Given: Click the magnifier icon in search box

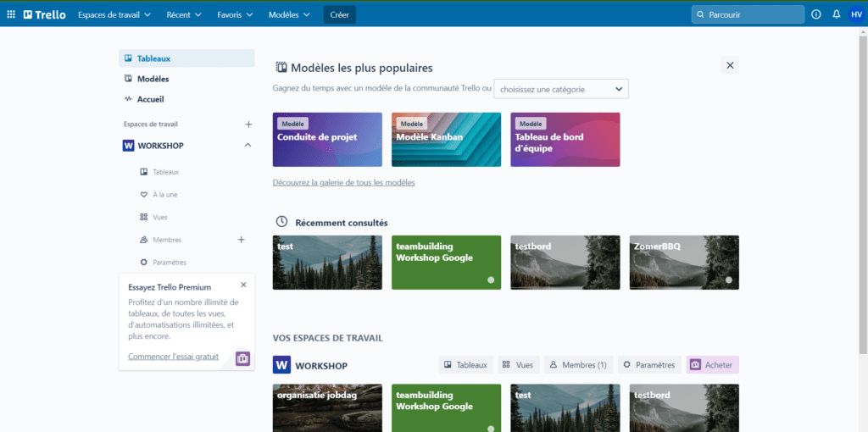Looking at the screenshot, I should (701, 15).
